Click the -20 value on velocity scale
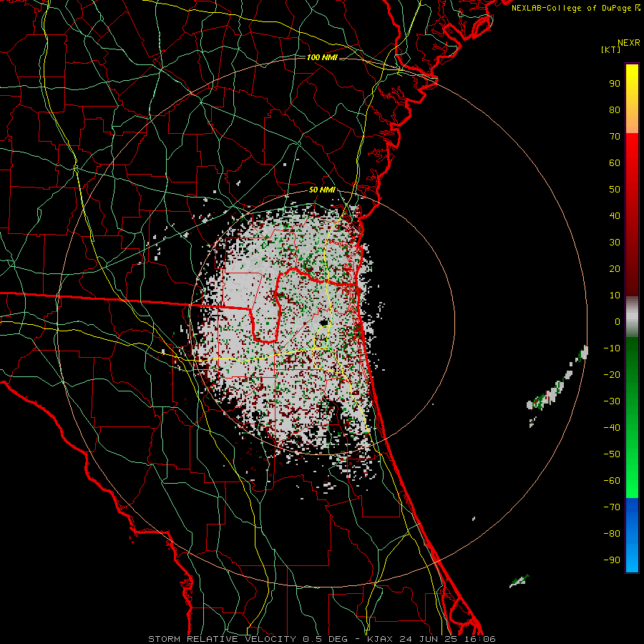The height and width of the screenshot is (644, 644). (x=612, y=374)
